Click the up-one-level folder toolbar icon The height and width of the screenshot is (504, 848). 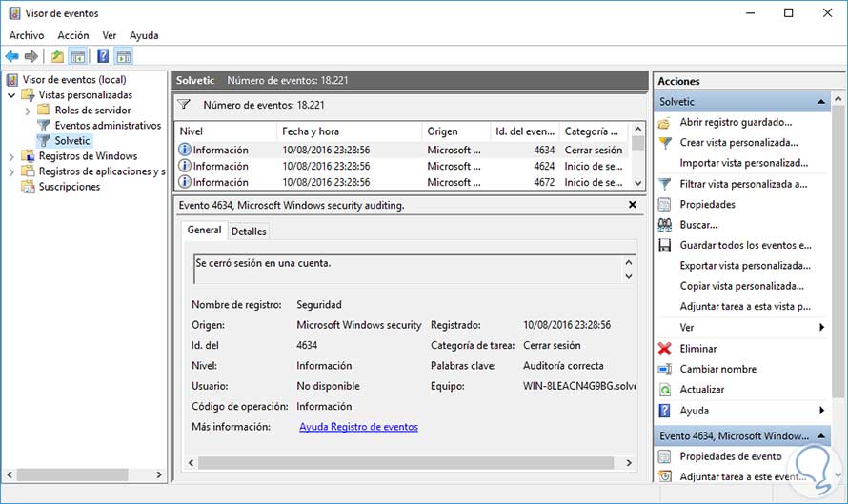tap(58, 57)
